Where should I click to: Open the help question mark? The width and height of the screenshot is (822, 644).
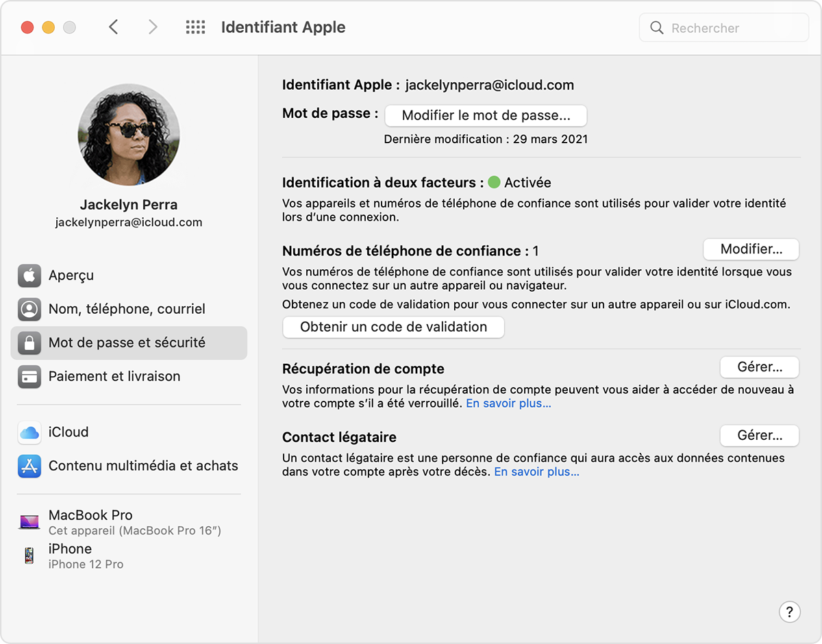coord(790,612)
